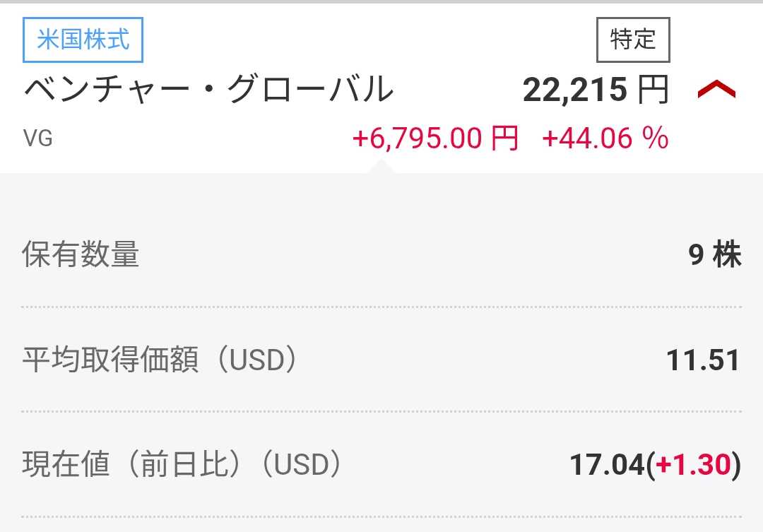This screenshot has height=532, width=763.
Task: Tap the 17.04 current price value
Action: click(x=607, y=465)
